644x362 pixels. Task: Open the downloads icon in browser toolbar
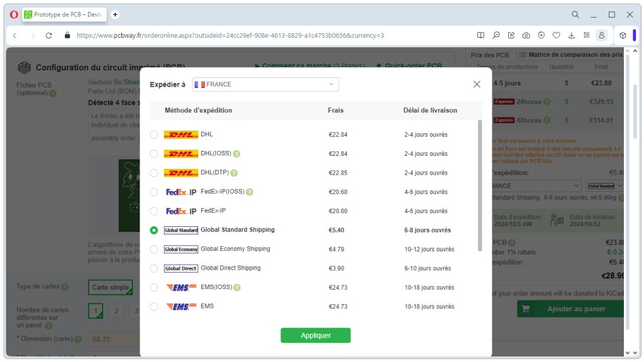pyautogui.click(x=572, y=35)
